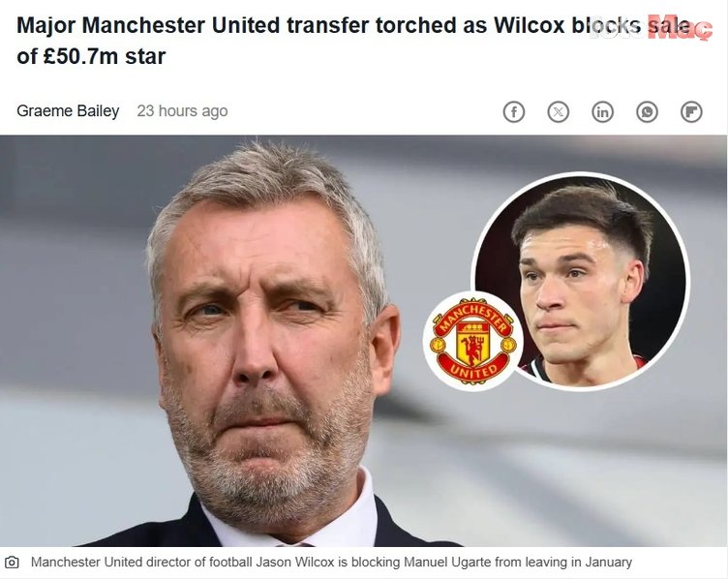The width and height of the screenshot is (728, 579).
Task: Share the article through WhatsApp
Action: pyautogui.click(x=647, y=112)
